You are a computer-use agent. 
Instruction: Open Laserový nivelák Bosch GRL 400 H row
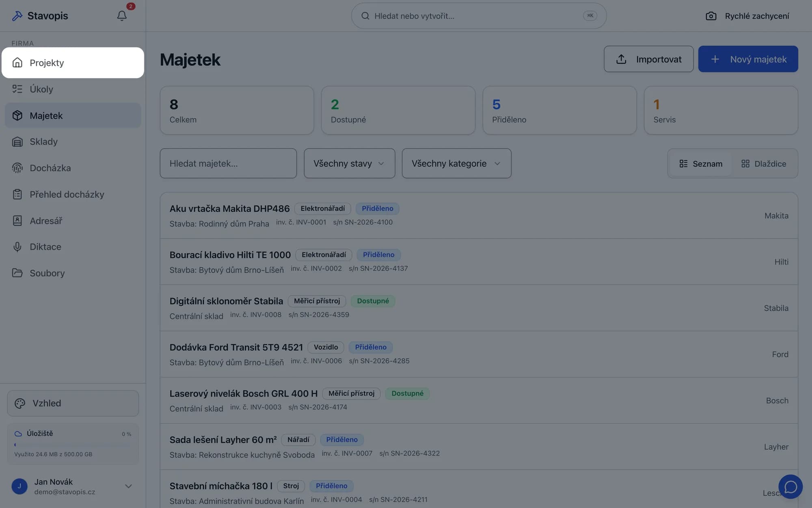coord(479,401)
